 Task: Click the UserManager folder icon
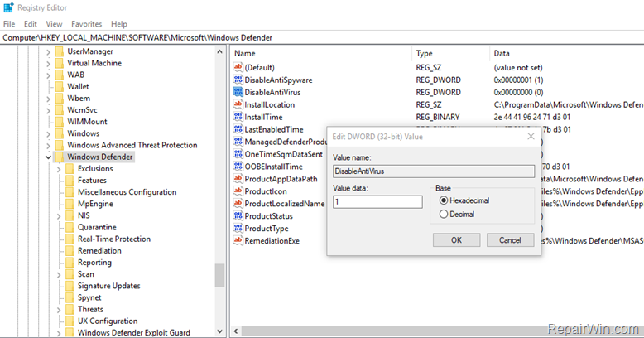(60, 51)
